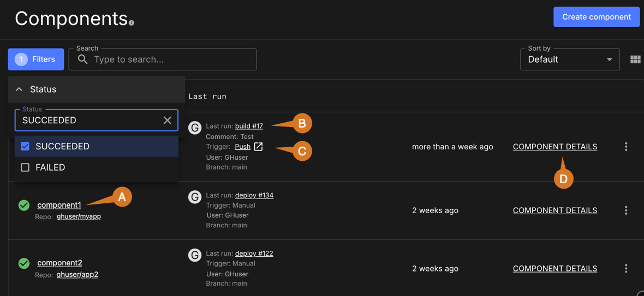
Task: Click the Components page heading
Action: tap(71, 18)
